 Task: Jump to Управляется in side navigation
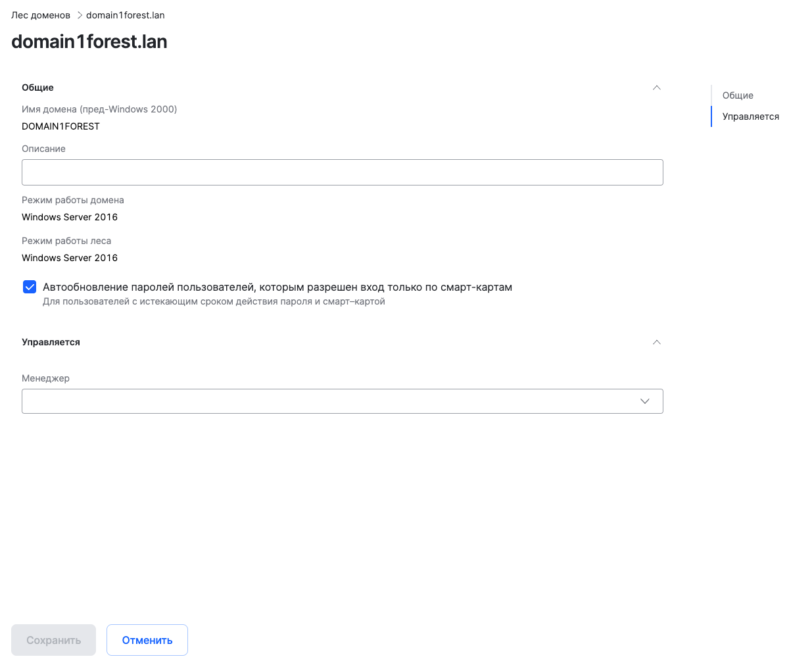pyautogui.click(x=750, y=116)
